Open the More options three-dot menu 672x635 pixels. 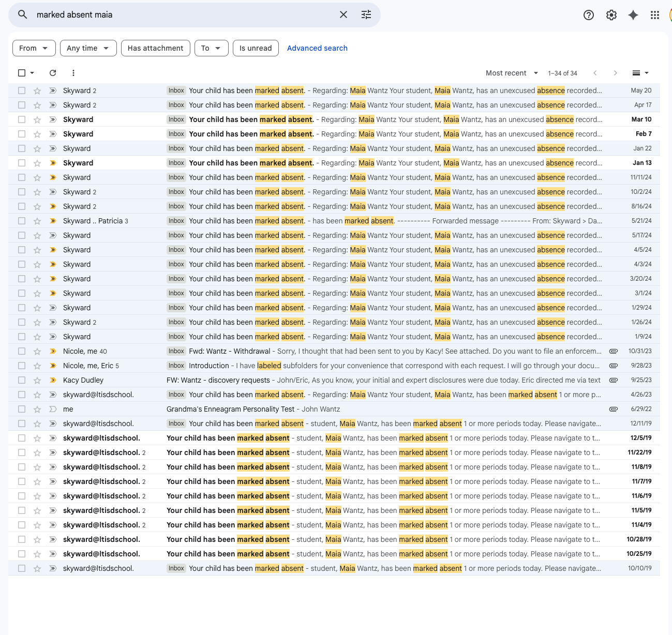click(73, 73)
